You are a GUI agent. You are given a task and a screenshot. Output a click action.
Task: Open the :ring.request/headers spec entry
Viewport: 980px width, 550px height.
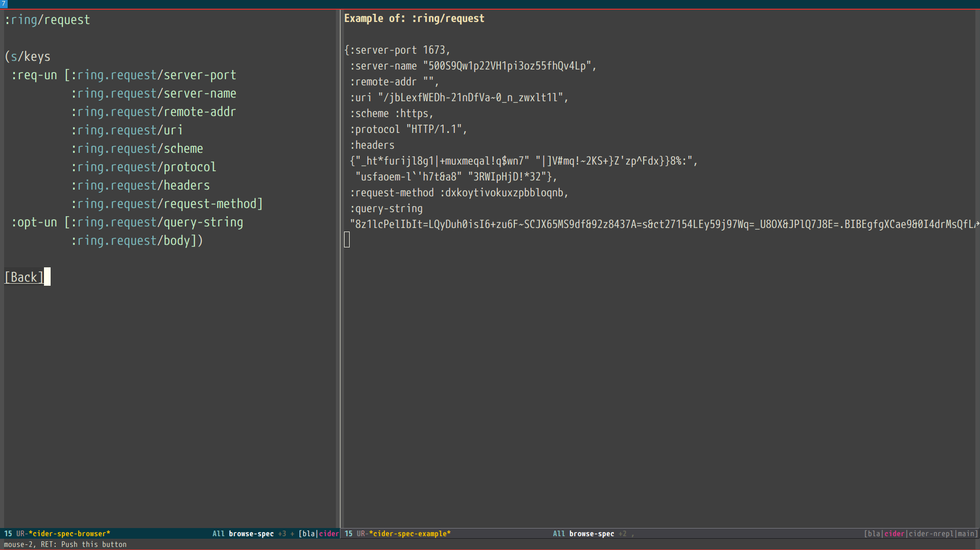pos(141,186)
